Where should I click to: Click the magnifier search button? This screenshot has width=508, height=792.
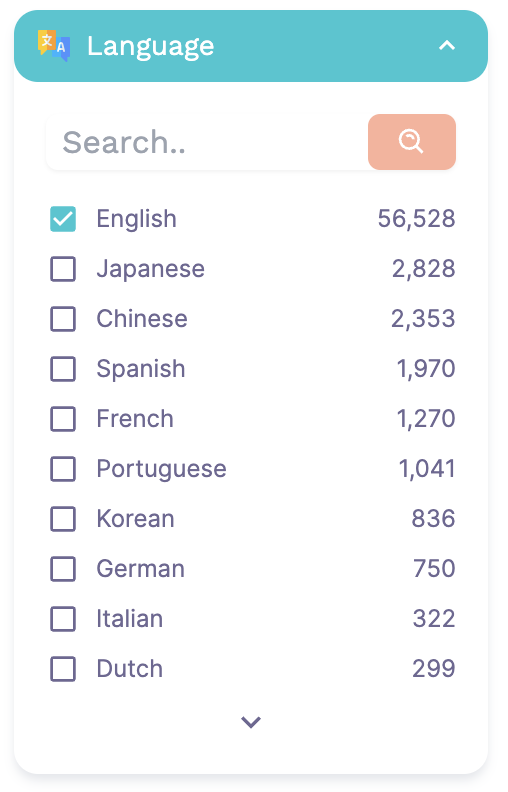412,142
